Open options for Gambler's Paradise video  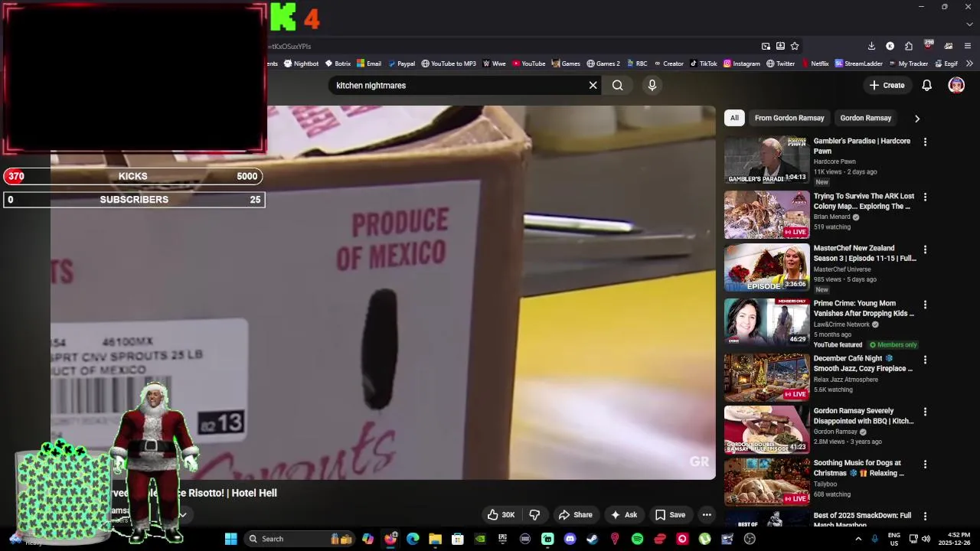pos(925,142)
